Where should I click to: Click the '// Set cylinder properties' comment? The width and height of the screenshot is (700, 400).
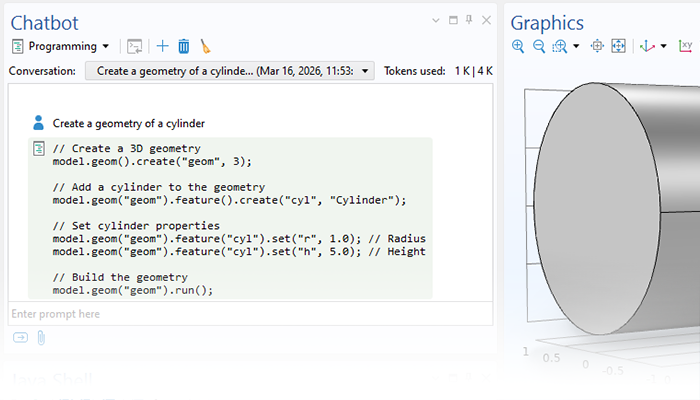(136, 226)
